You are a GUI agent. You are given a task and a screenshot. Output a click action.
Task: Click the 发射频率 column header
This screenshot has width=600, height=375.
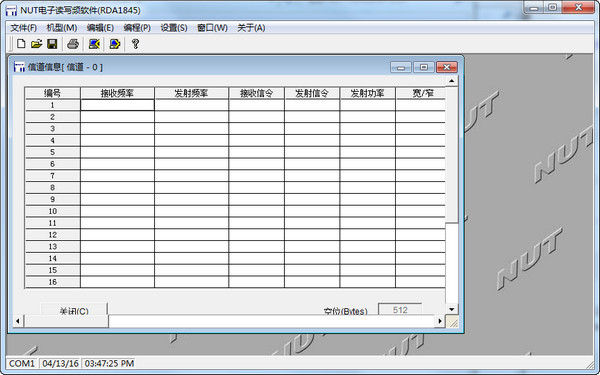191,93
